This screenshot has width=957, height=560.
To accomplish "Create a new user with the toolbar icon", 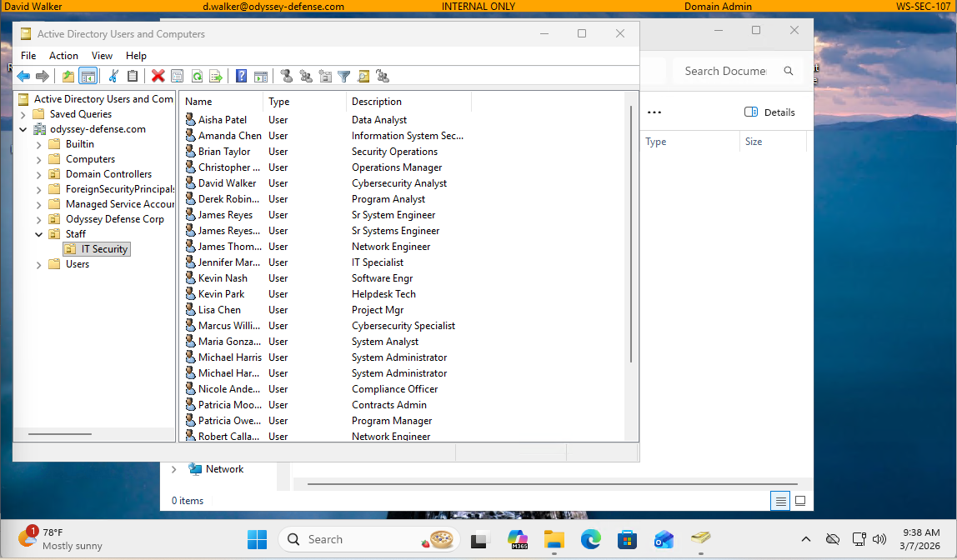I will click(287, 76).
